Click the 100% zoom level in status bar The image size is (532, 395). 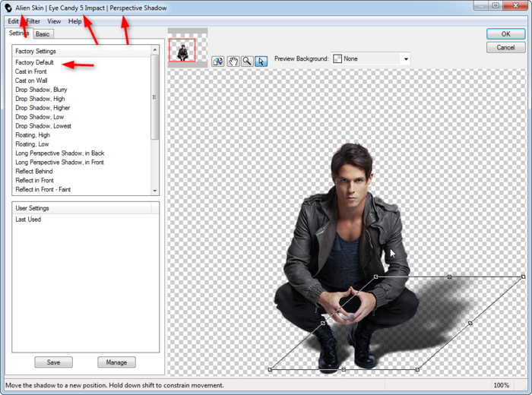point(501,385)
